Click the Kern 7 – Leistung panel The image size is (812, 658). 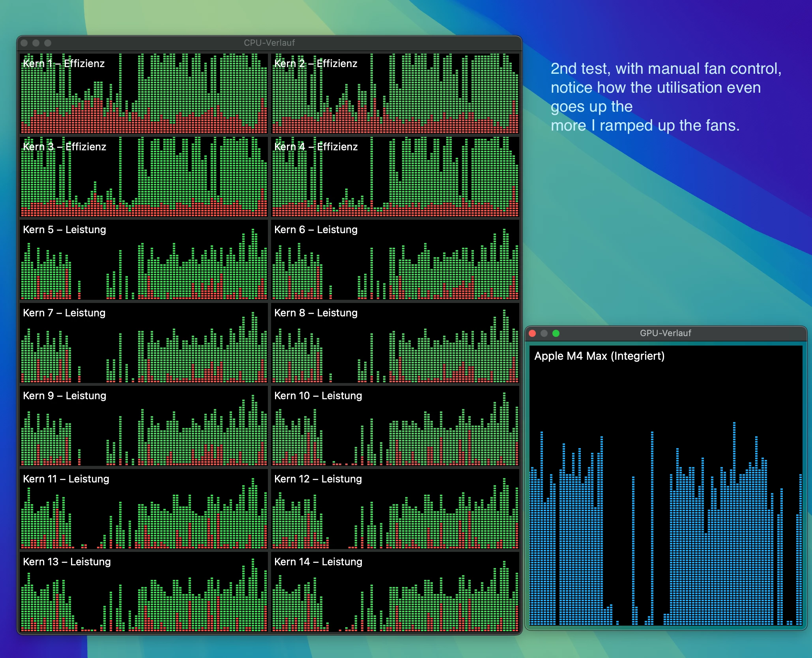pos(144,343)
